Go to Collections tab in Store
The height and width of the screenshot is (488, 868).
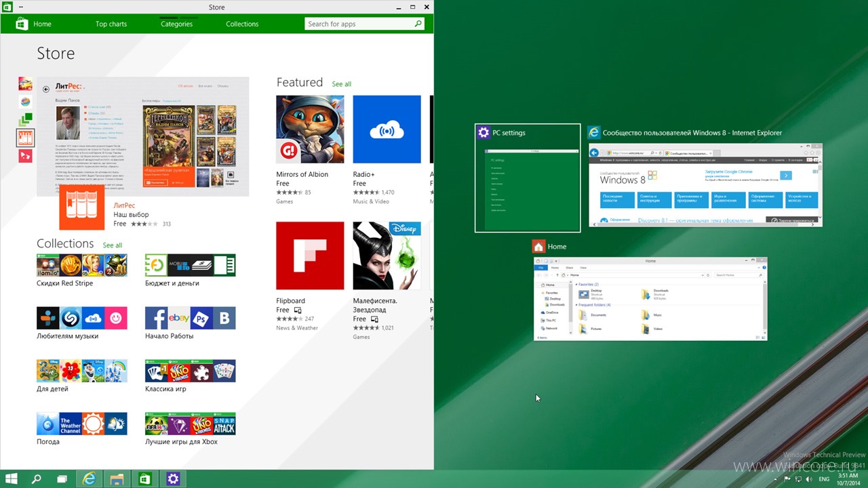pos(242,24)
